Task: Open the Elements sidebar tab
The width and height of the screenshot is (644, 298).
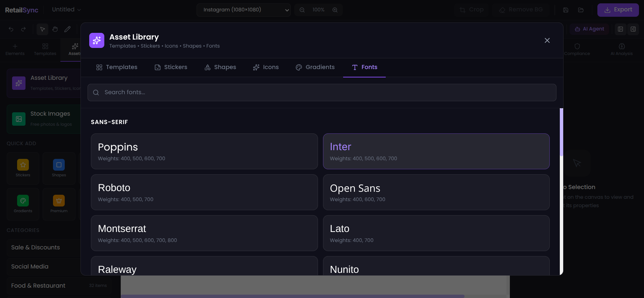Action: pyautogui.click(x=15, y=50)
